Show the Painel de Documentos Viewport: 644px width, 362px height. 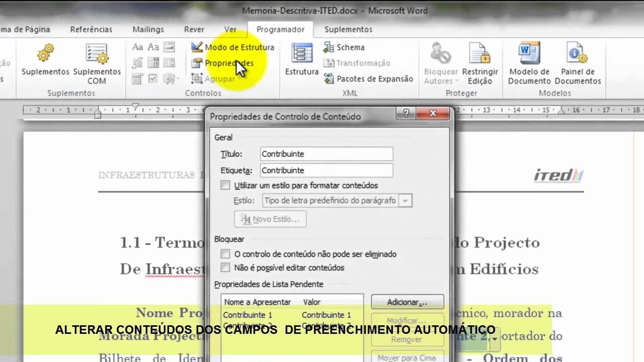pyautogui.click(x=578, y=64)
